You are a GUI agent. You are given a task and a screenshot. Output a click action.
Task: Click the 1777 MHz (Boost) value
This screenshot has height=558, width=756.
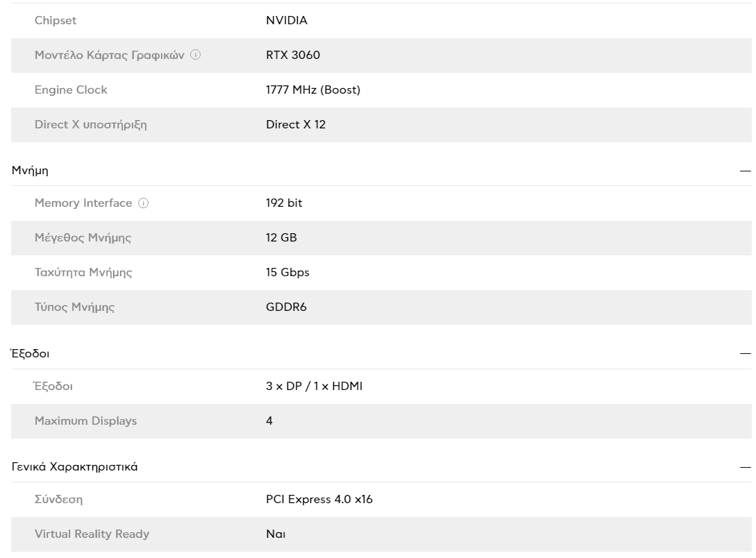[313, 90]
